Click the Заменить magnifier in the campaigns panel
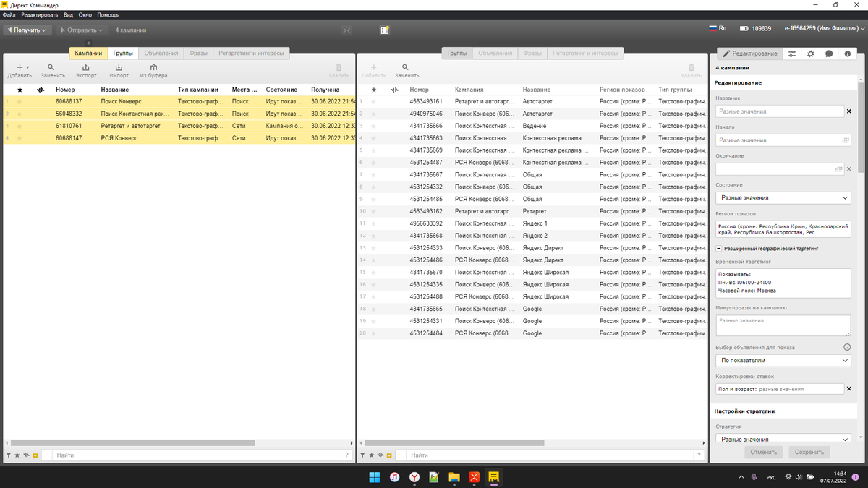The height and width of the screenshot is (488, 868). (x=51, y=67)
